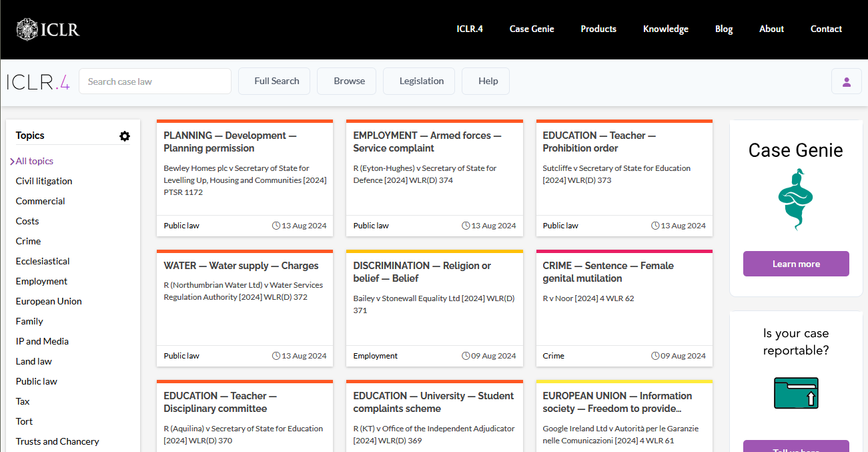Filter by Employment topic in sidebar
The width and height of the screenshot is (868, 452).
41,281
